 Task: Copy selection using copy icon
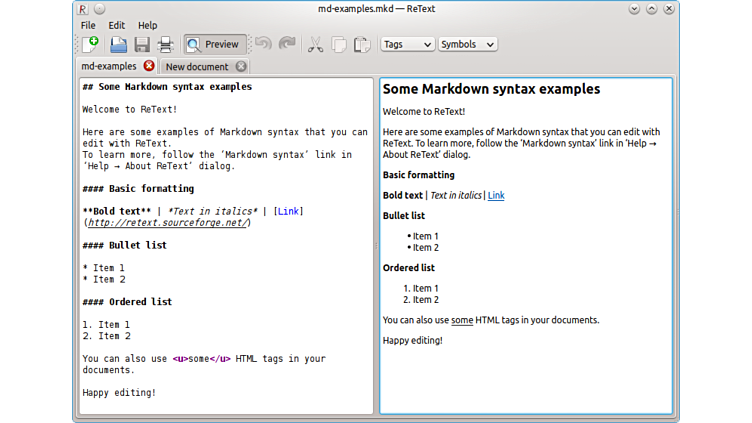pyautogui.click(x=339, y=44)
